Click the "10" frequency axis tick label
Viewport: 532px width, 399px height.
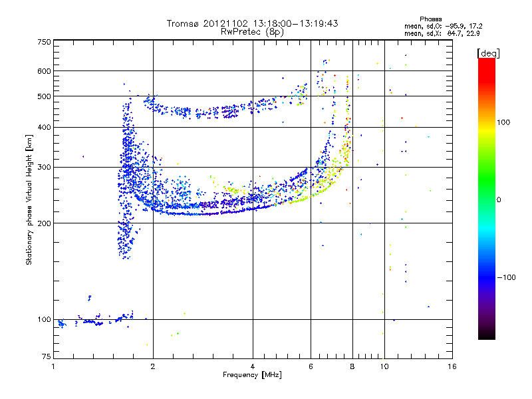pos(384,366)
